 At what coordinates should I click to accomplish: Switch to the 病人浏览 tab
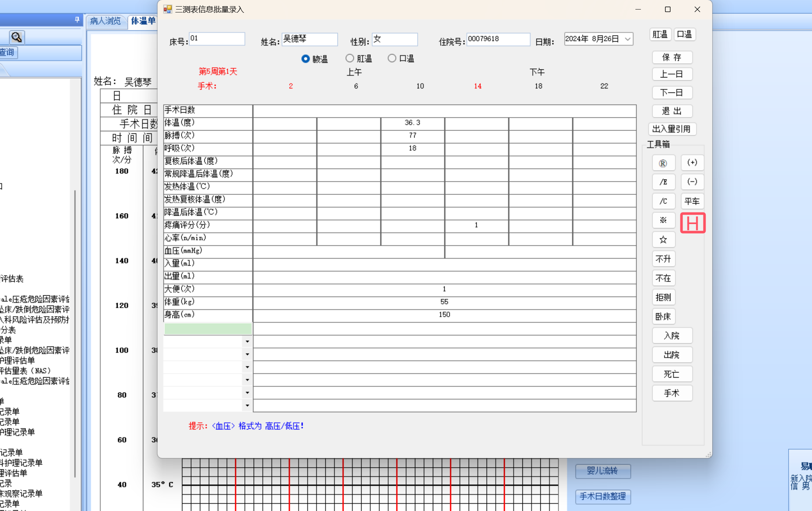tap(105, 21)
